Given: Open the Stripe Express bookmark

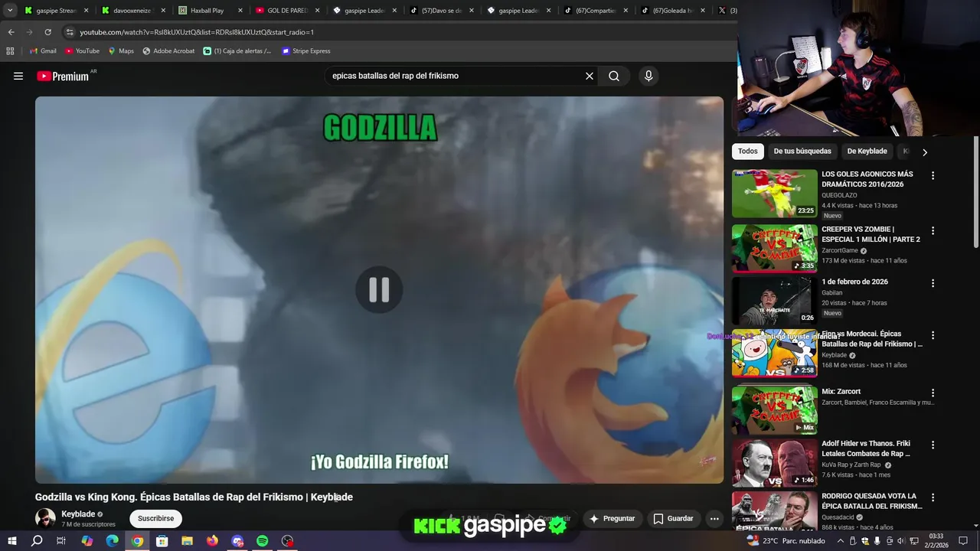Looking at the screenshot, I should pos(305,51).
